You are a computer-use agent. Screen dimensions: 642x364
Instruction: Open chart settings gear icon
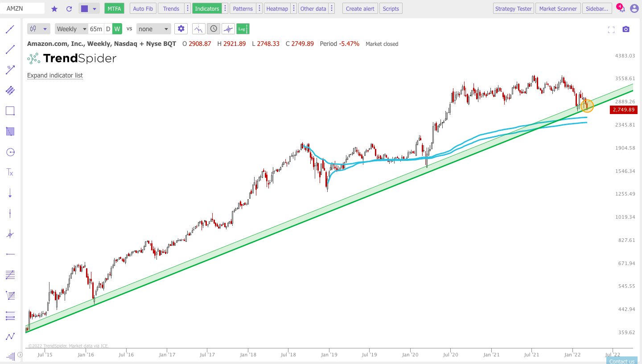181,29
